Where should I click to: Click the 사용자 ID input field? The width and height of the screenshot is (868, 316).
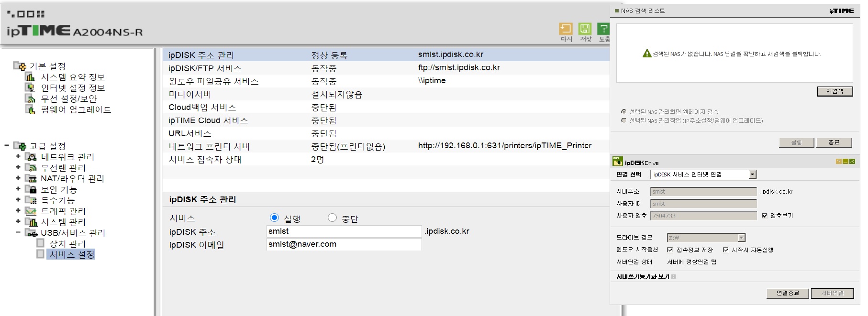click(703, 204)
